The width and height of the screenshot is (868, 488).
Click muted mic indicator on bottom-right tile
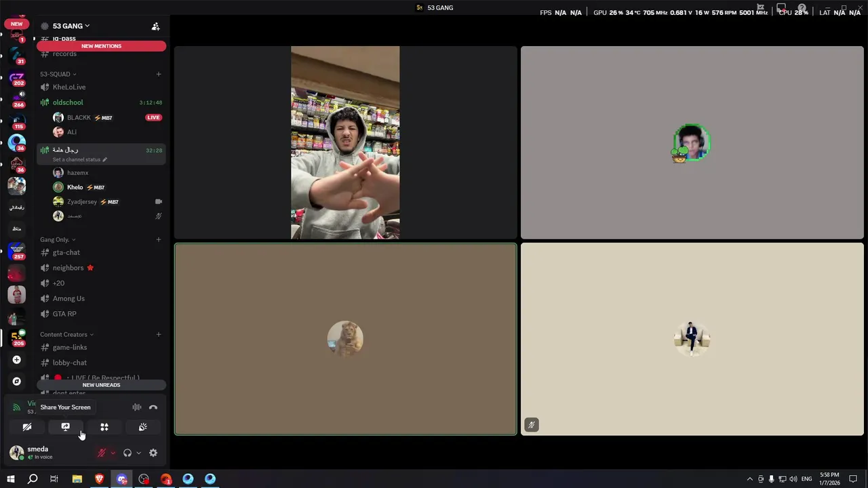click(532, 425)
